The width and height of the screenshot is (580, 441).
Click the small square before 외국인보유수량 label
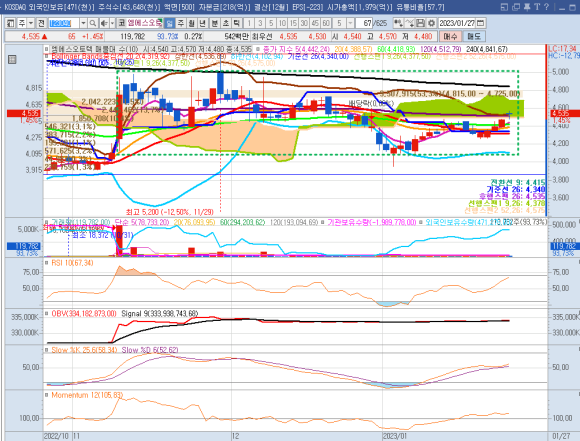pyautogui.click(x=421, y=222)
